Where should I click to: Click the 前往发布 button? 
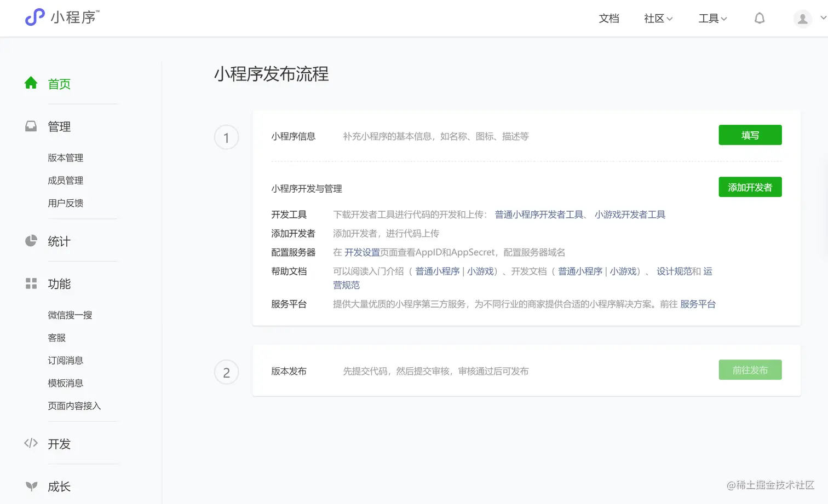tap(750, 370)
